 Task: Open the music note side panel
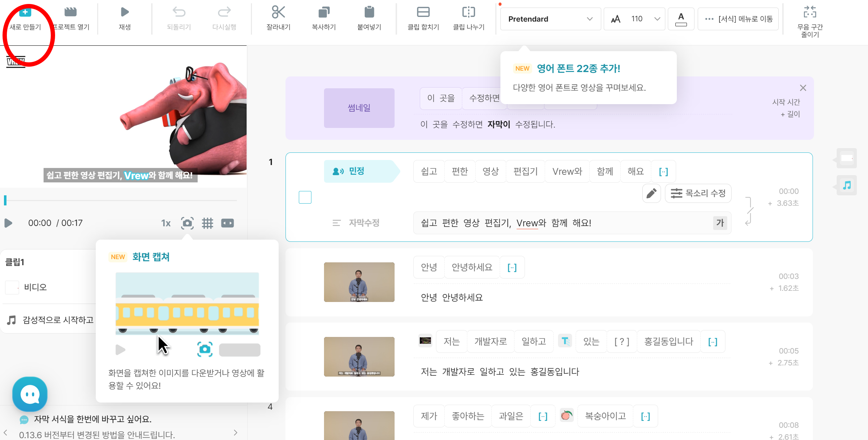[847, 186]
